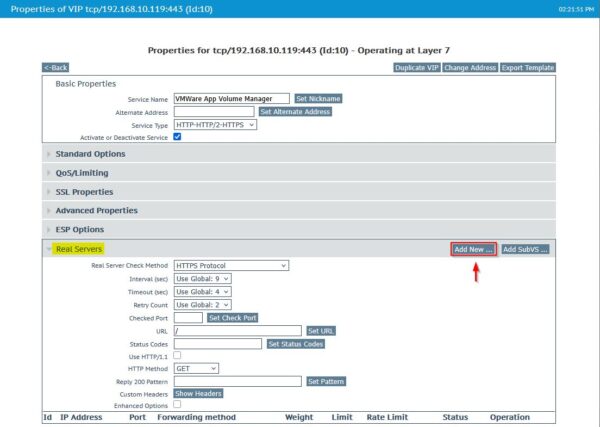
Task: Click the Operation column header
Action: [510, 417]
